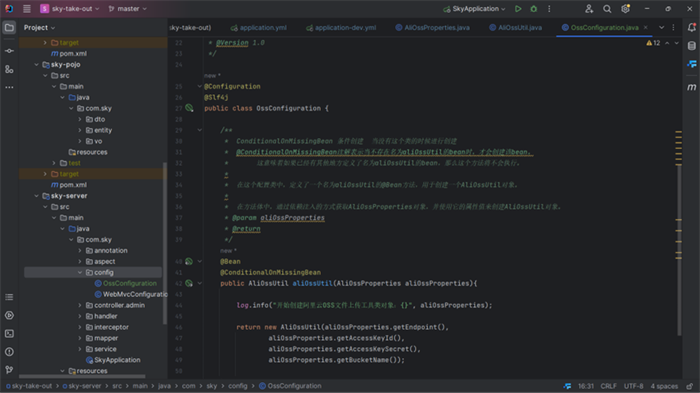Click config in breadcrumb bar
This screenshot has height=393, width=700.
(x=238, y=386)
